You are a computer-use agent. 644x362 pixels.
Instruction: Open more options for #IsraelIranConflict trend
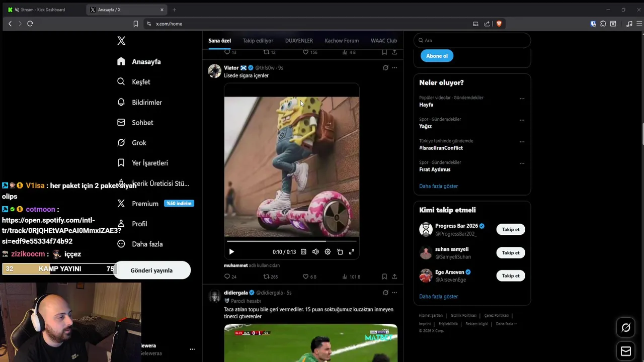(x=522, y=142)
